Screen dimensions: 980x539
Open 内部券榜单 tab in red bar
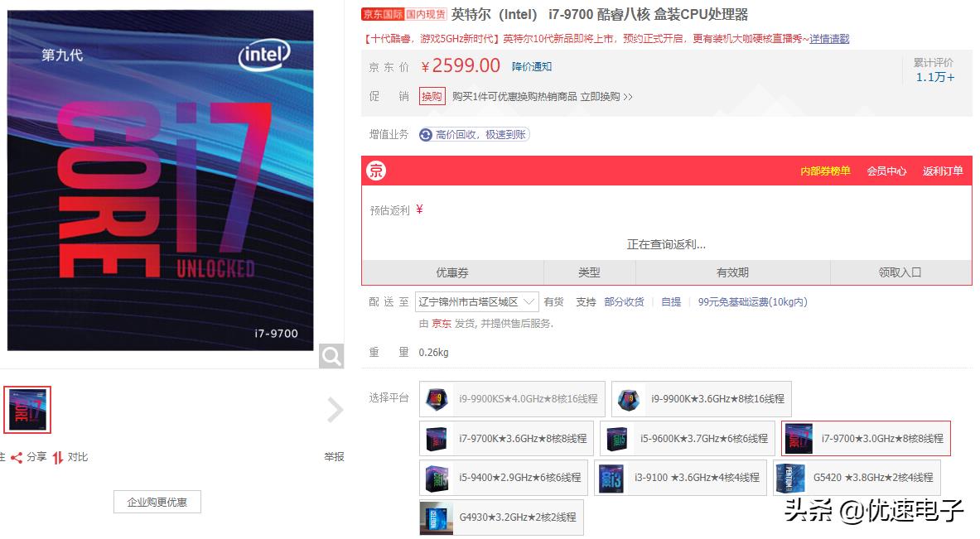825,171
